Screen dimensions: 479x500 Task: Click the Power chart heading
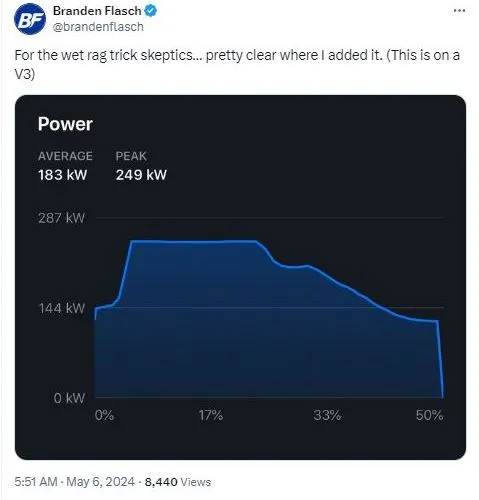(x=65, y=124)
